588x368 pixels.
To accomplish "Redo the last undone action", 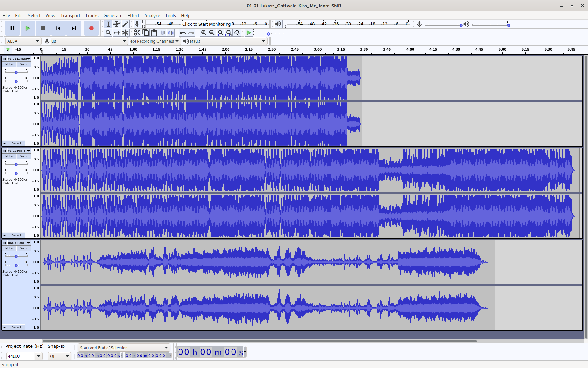I will (x=191, y=33).
